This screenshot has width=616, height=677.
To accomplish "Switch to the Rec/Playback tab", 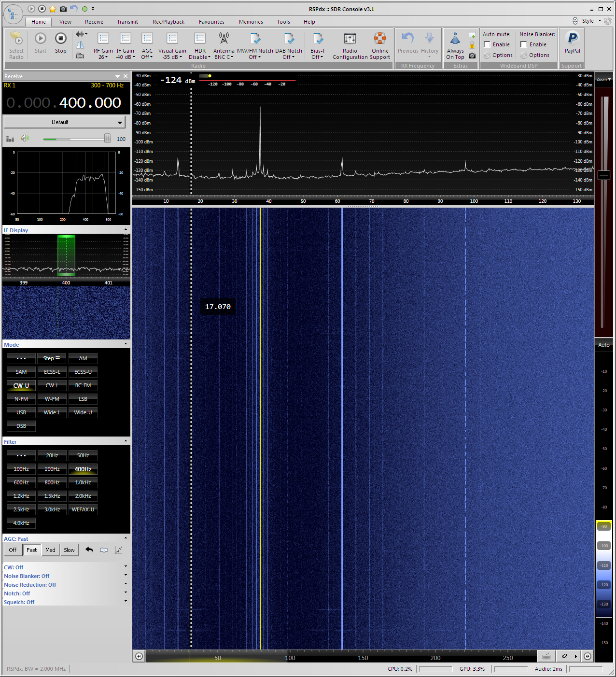I will pos(168,22).
